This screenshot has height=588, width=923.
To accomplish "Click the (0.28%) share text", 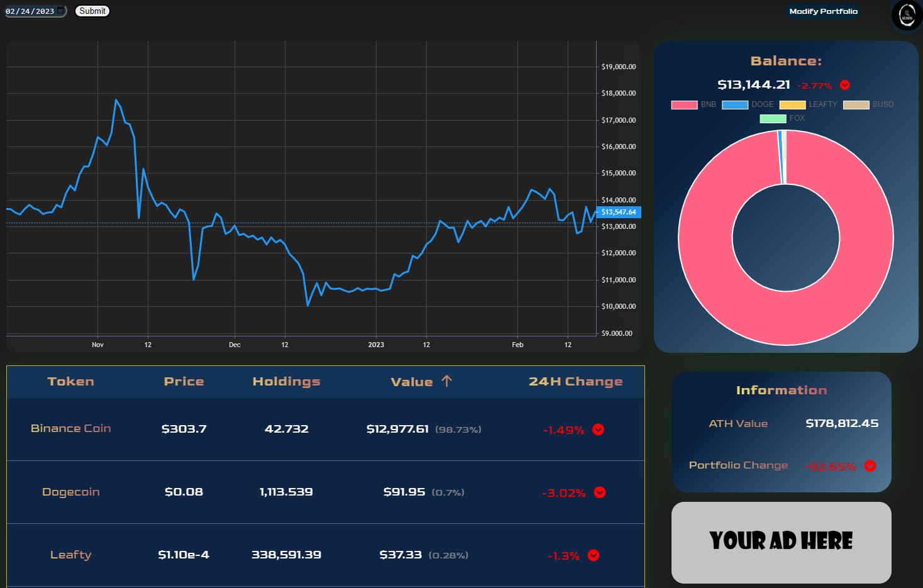I will click(448, 555).
